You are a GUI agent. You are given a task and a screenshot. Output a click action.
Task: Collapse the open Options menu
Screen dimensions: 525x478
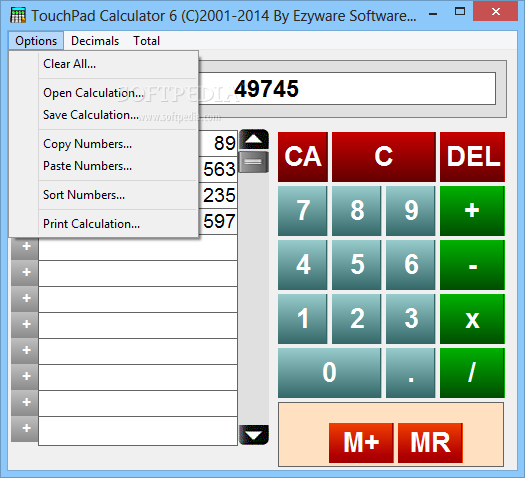pyautogui.click(x=36, y=41)
